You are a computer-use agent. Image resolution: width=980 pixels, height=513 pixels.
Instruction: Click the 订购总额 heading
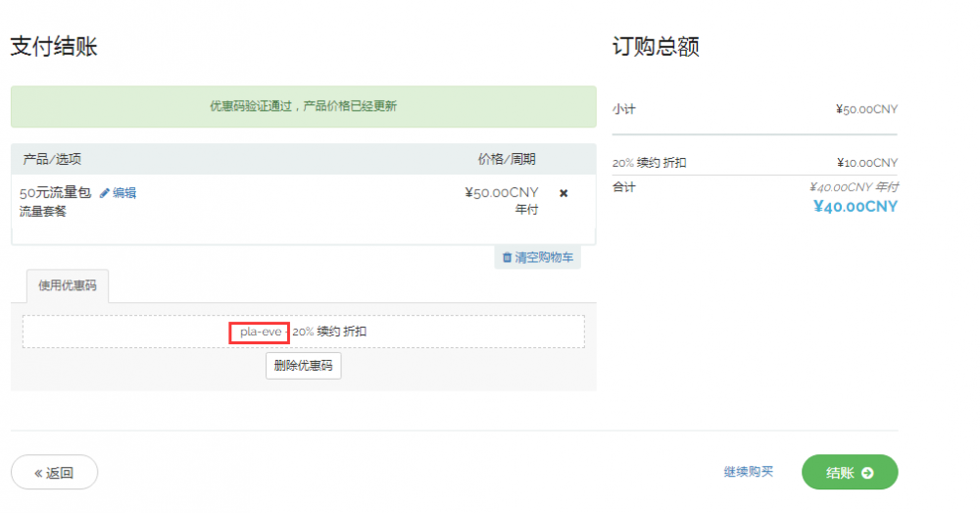(656, 46)
